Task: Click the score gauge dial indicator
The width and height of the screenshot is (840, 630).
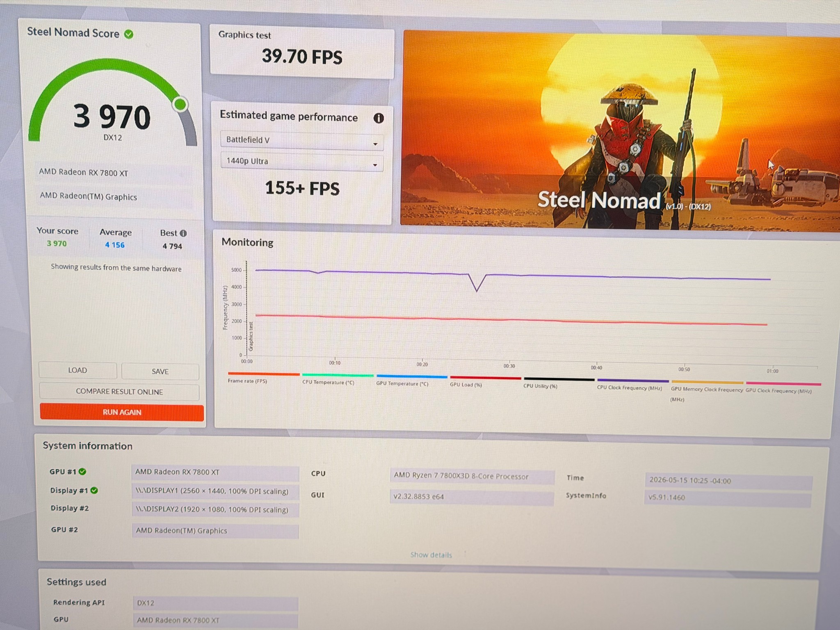Action: pyautogui.click(x=180, y=104)
